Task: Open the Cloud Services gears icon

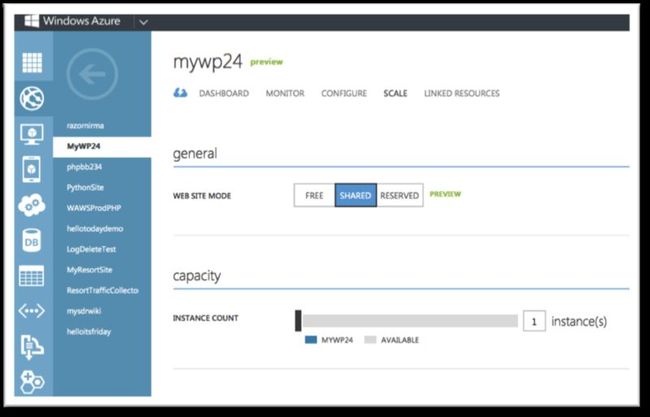Action: [32, 205]
